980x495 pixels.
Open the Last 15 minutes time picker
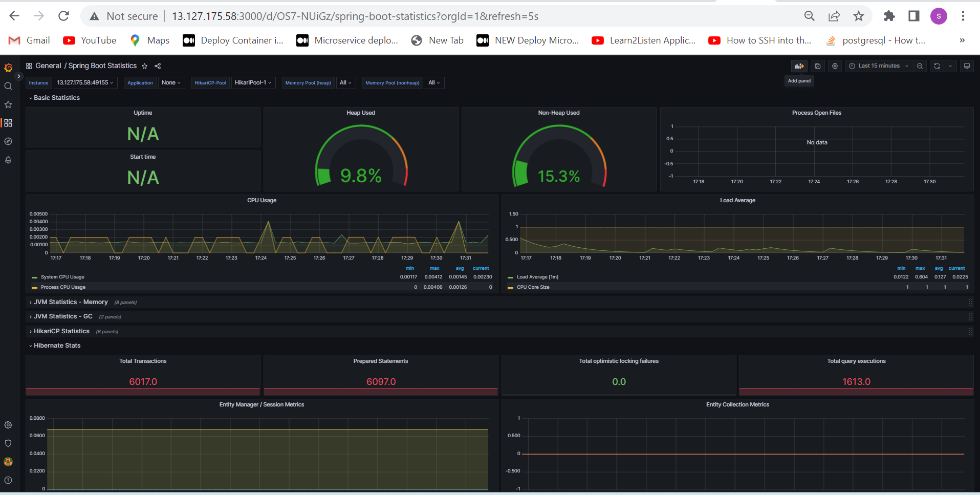(879, 66)
